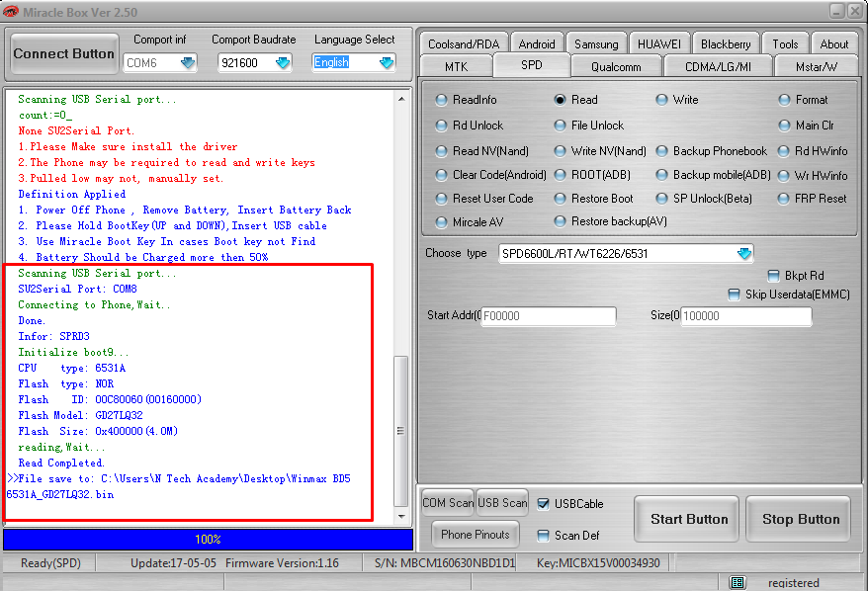Open the Choose type SPD6600L dropdown
This screenshot has width=868, height=591.
point(744,253)
